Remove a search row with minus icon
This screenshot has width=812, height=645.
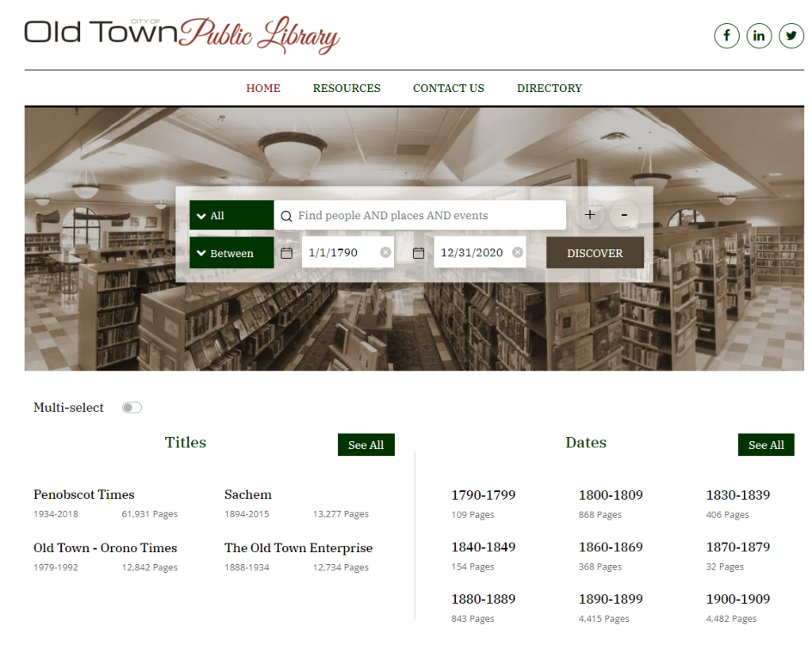tap(624, 214)
